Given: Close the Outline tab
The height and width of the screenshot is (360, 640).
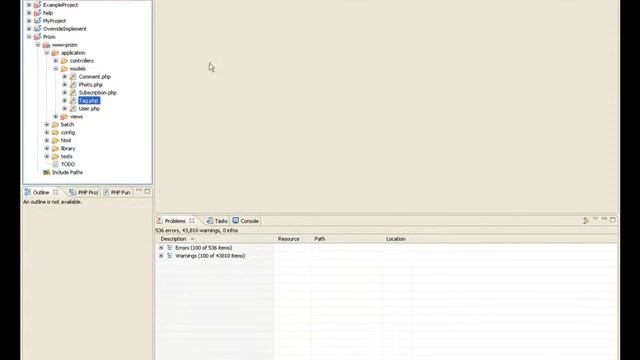Looking at the screenshot, I should (x=56, y=192).
